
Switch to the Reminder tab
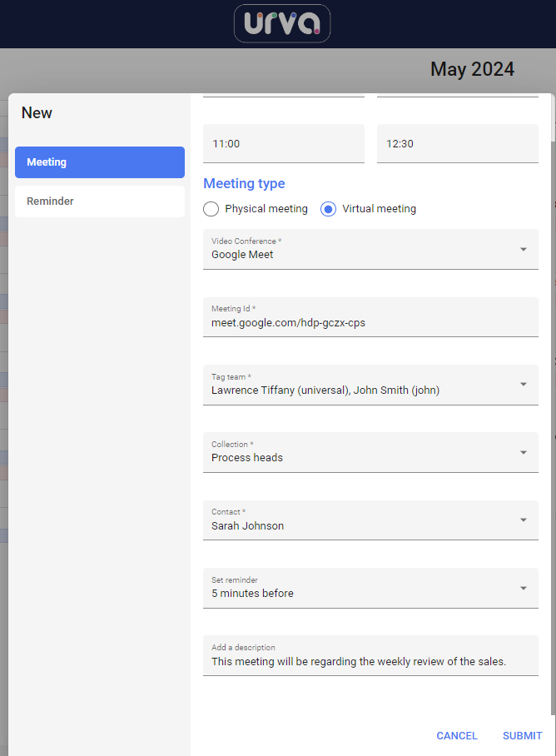(100, 201)
